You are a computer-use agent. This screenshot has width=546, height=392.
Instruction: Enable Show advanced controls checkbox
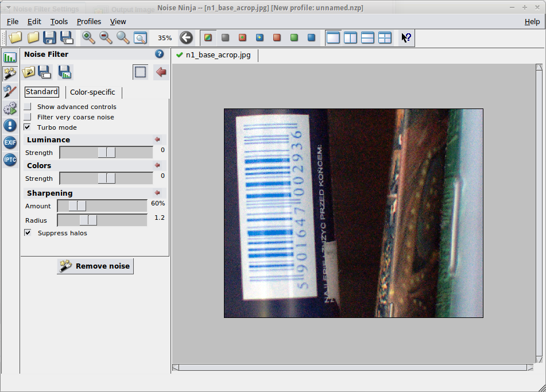(28, 107)
